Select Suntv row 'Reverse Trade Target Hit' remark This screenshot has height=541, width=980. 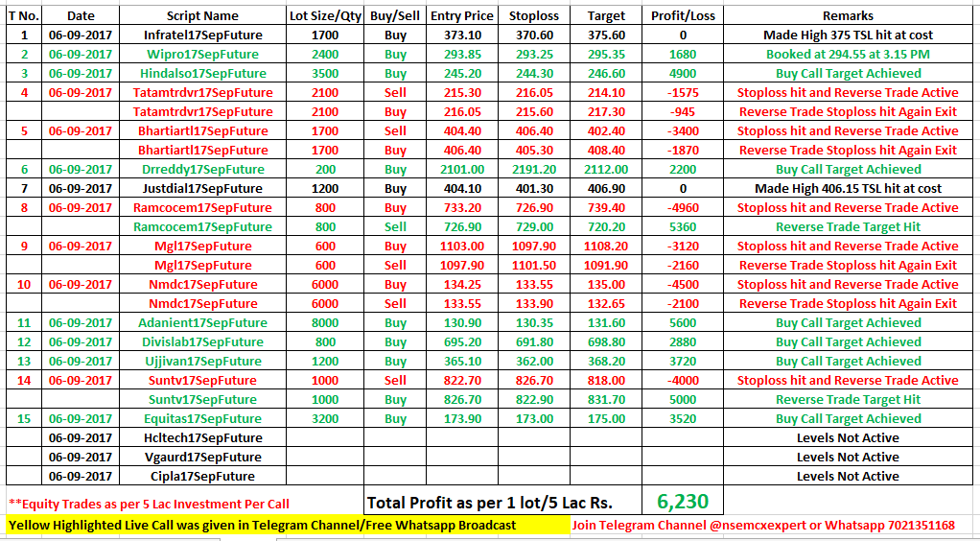tap(848, 400)
